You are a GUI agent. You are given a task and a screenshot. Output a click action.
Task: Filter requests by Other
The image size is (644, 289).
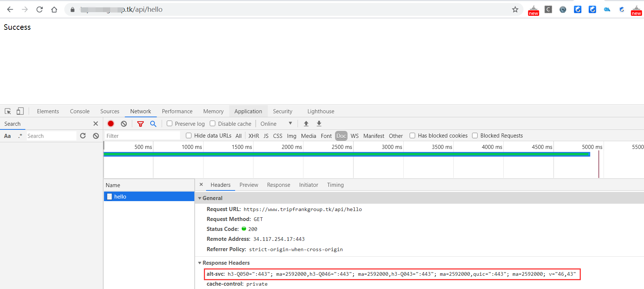pos(396,136)
